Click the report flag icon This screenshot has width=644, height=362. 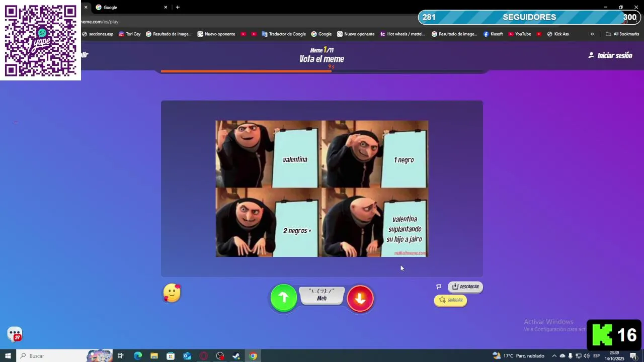pos(439,287)
